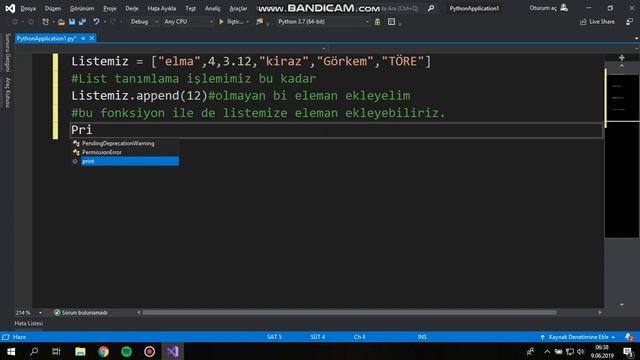Click vertical scrollbar up arrow
640x360 pixels.
[x=622, y=66]
